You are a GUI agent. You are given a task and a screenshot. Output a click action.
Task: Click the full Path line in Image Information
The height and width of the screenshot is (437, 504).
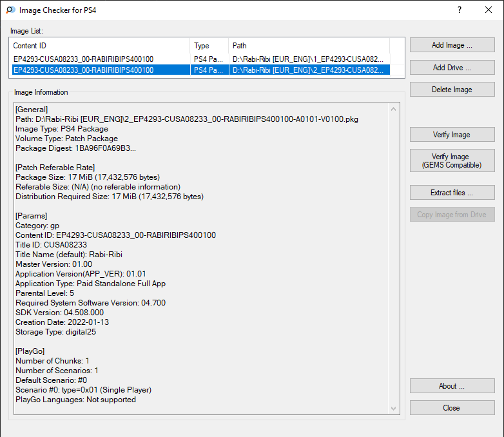click(187, 119)
